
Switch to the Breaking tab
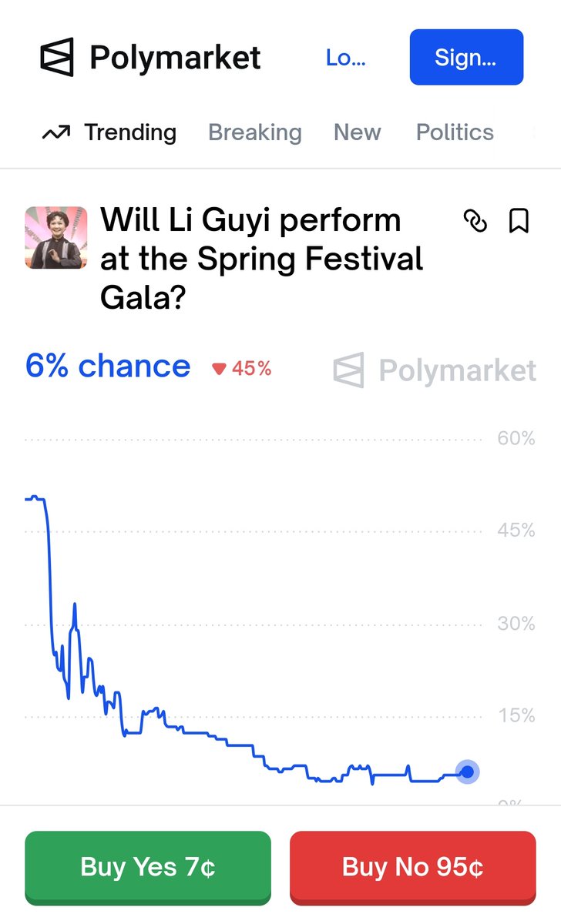click(254, 132)
